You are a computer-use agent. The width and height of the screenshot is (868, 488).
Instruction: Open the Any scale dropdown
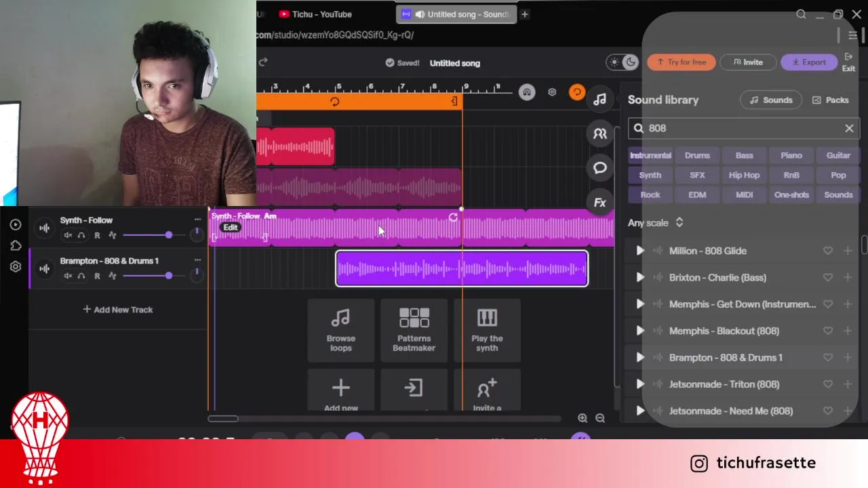point(656,223)
